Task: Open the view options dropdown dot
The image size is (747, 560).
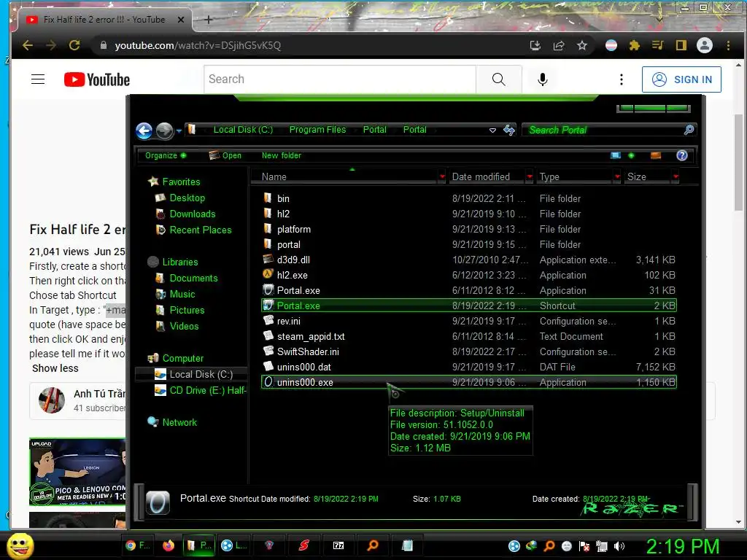Action: pyautogui.click(x=631, y=155)
